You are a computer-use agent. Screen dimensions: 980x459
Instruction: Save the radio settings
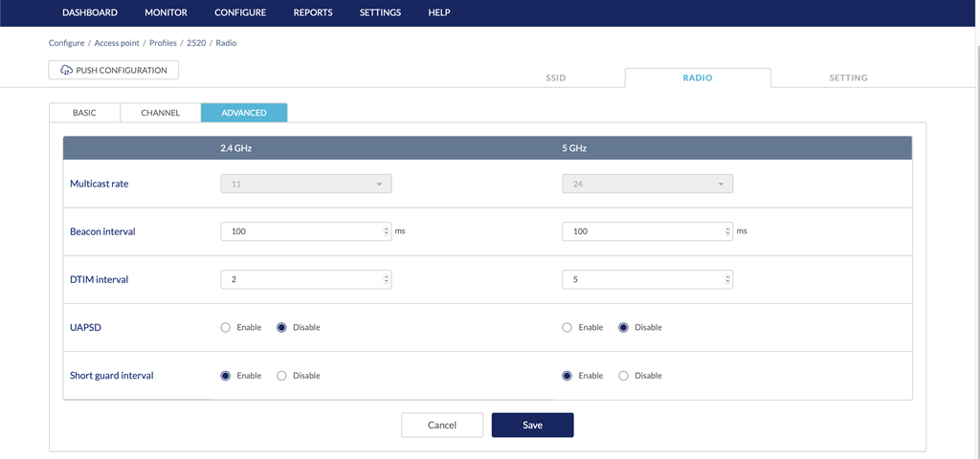click(532, 425)
